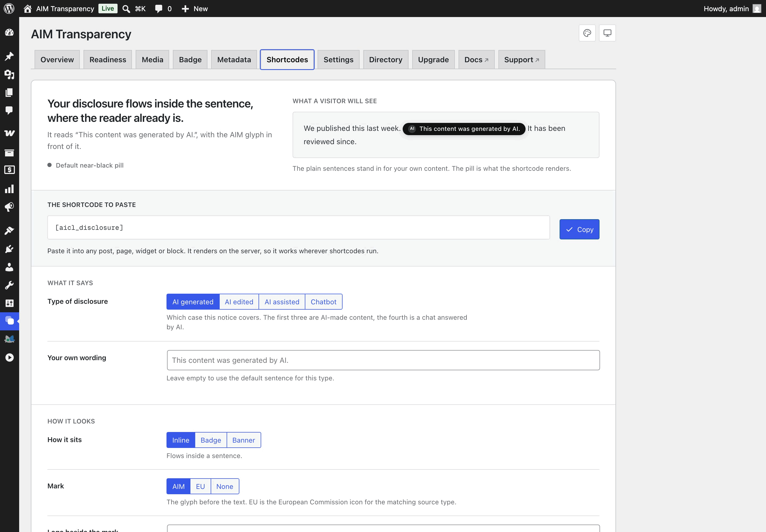Choose Badge placement option

pyautogui.click(x=211, y=440)
